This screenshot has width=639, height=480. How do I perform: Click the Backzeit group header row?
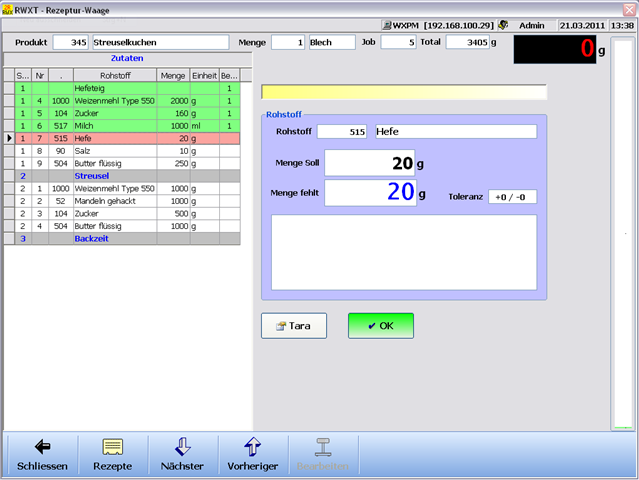[x=115, y=239]
